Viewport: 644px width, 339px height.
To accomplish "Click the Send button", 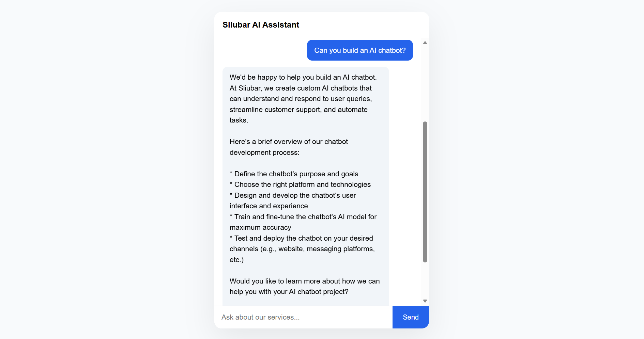I will [x=410, y=317].
